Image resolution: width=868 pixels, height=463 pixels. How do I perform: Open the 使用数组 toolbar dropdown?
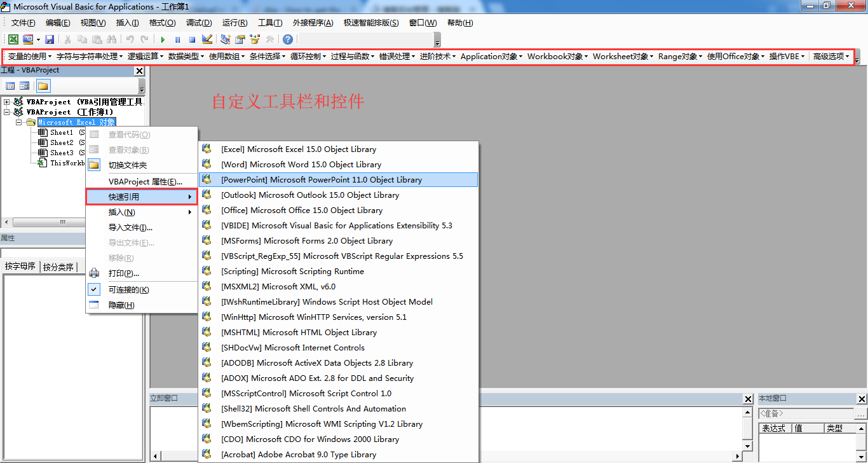227,57
